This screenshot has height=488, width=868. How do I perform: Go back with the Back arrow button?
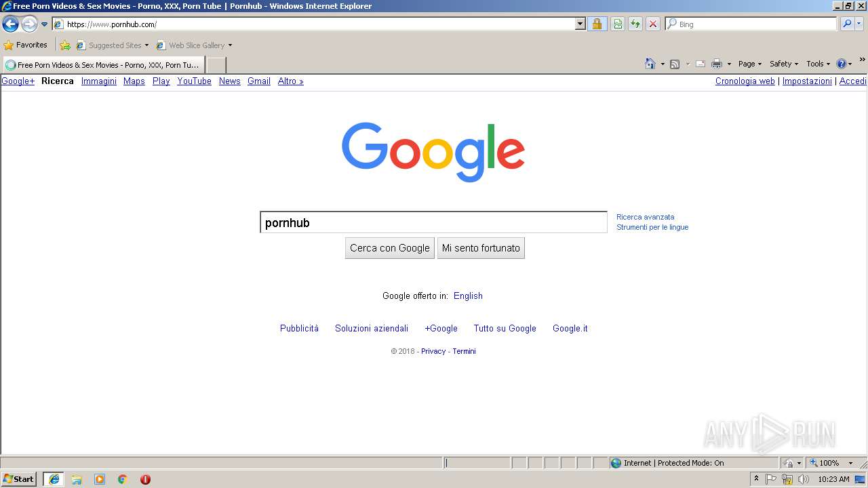pos(10,24)
